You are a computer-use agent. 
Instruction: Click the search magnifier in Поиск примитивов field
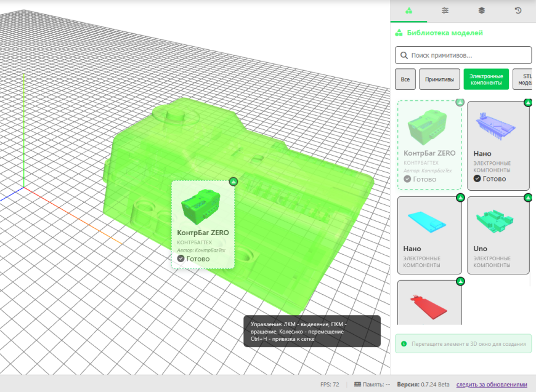click(x=404, y=55)
